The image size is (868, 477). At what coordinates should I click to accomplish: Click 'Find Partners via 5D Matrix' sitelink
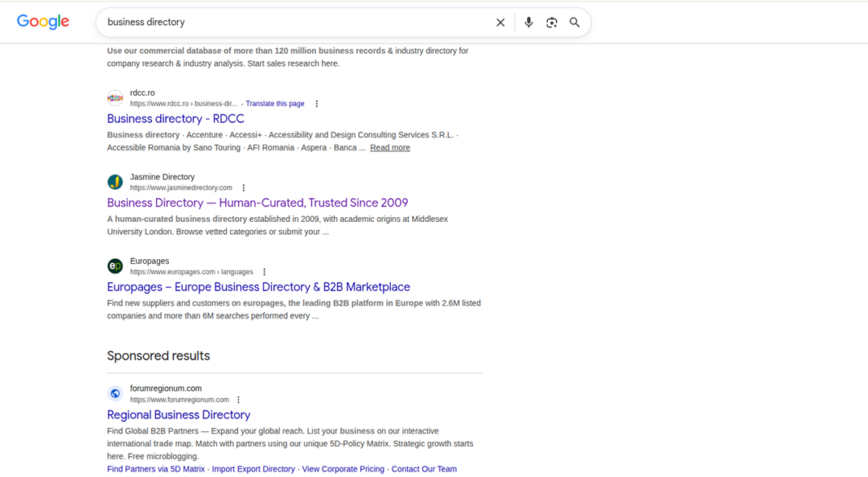(x=156, y=469)
